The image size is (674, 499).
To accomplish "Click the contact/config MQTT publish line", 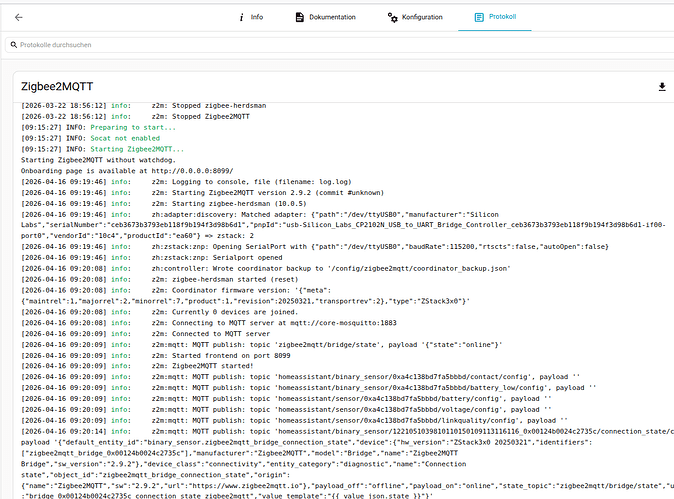I will 301,377.
